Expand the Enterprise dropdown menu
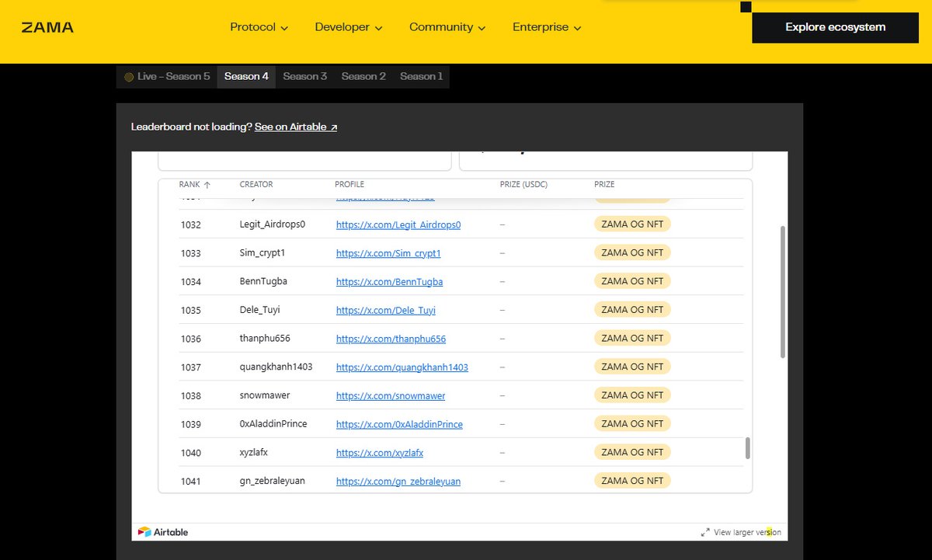This screenshot has height=560, width=932. coord(547,27)
